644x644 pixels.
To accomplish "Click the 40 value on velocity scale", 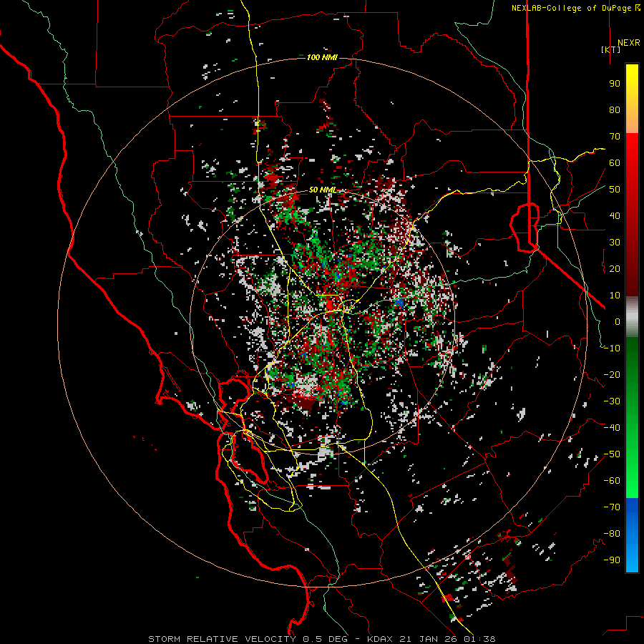I will [x=615, y=215].
